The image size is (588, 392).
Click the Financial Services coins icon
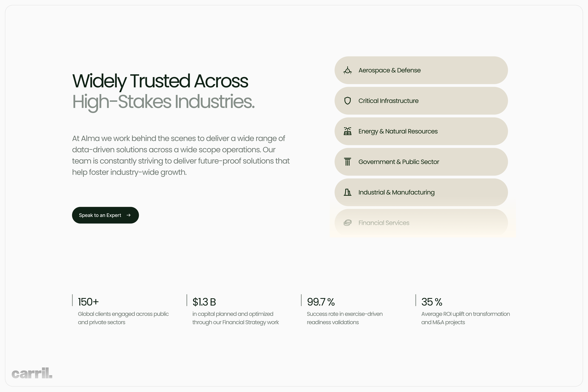(x=348, y=223)
